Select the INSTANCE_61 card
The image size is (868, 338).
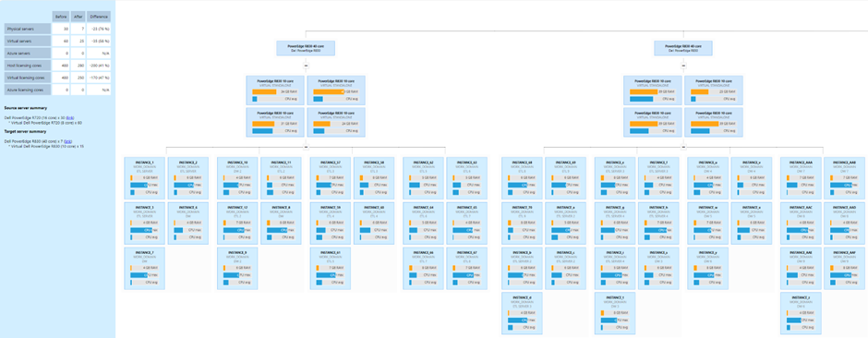tap(331, 269)
